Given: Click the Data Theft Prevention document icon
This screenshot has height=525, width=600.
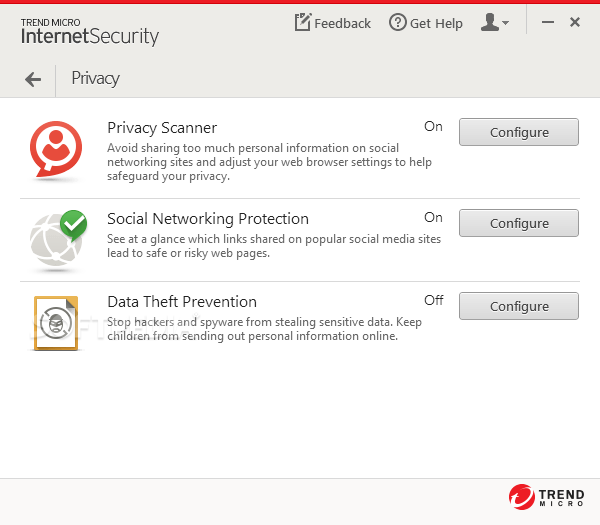Looking at the screenshot, I should [x=56, y=323].
